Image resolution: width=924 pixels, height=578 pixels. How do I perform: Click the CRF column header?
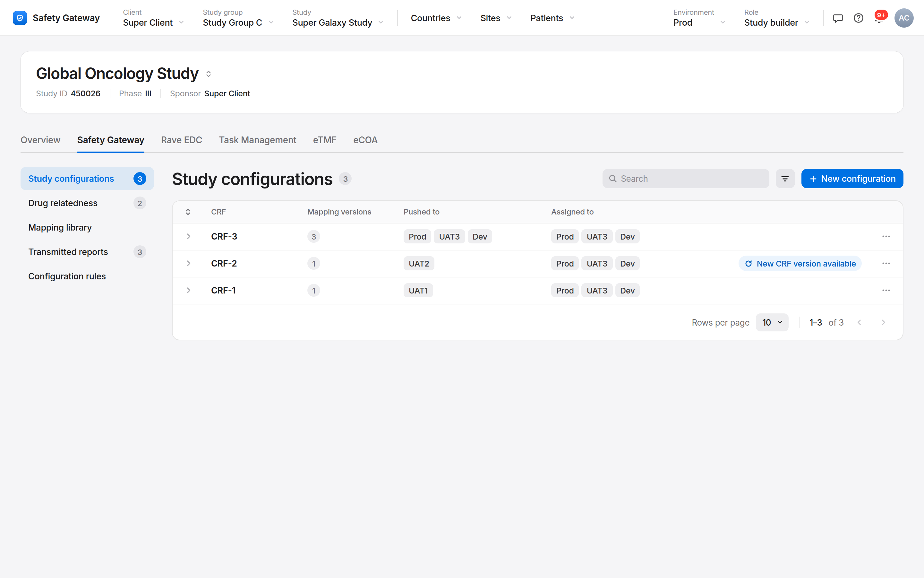click(218, 212)
